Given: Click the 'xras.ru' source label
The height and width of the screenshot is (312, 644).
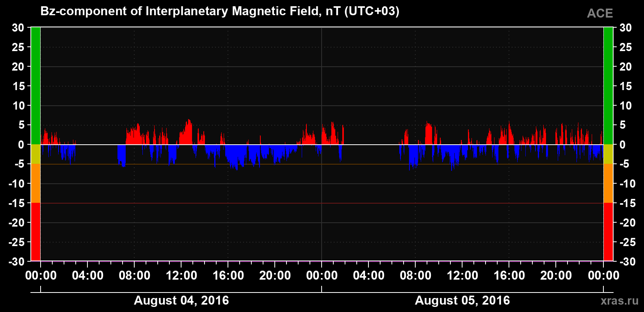Looking at the screenshot, I should (620, 301).
